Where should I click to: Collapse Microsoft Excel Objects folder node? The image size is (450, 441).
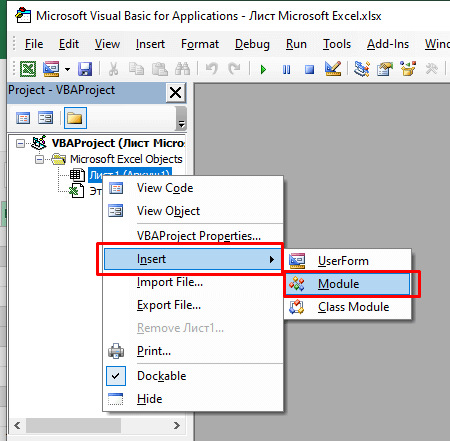coord(39,160)
